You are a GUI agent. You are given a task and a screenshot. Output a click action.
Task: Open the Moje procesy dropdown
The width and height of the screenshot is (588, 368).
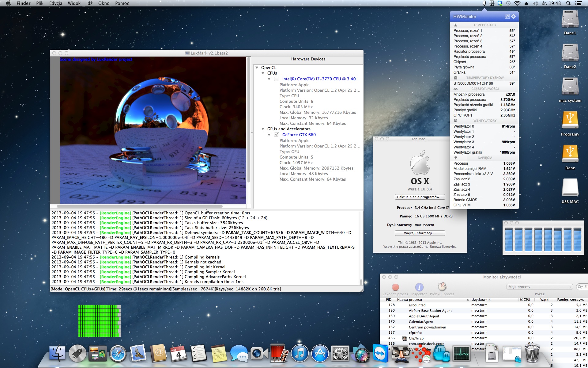click(x=540, y=287)
